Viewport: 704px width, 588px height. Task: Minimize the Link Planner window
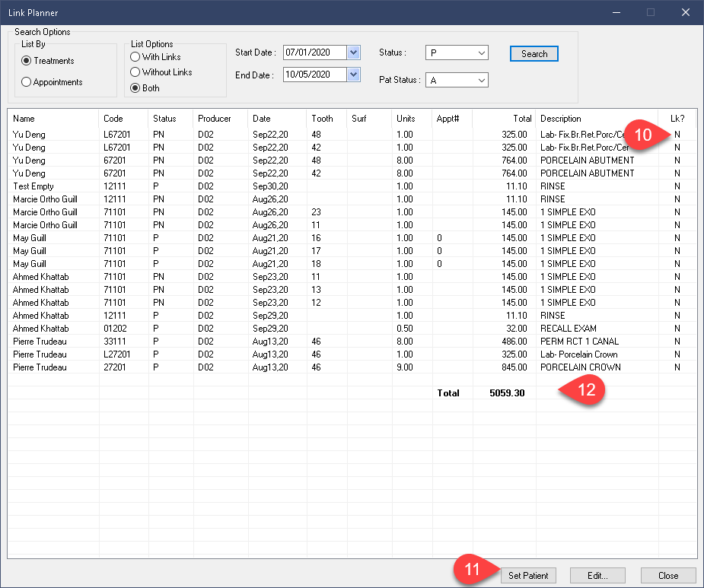click(616, 13)
